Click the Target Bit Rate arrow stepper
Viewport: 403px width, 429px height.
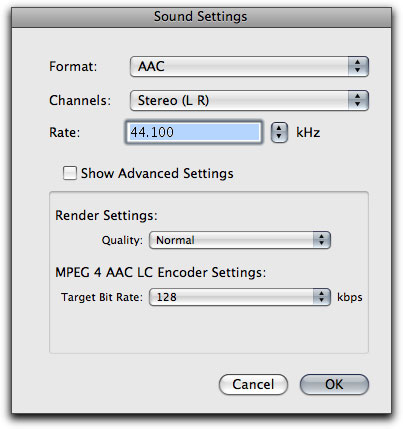coord(322,297)
